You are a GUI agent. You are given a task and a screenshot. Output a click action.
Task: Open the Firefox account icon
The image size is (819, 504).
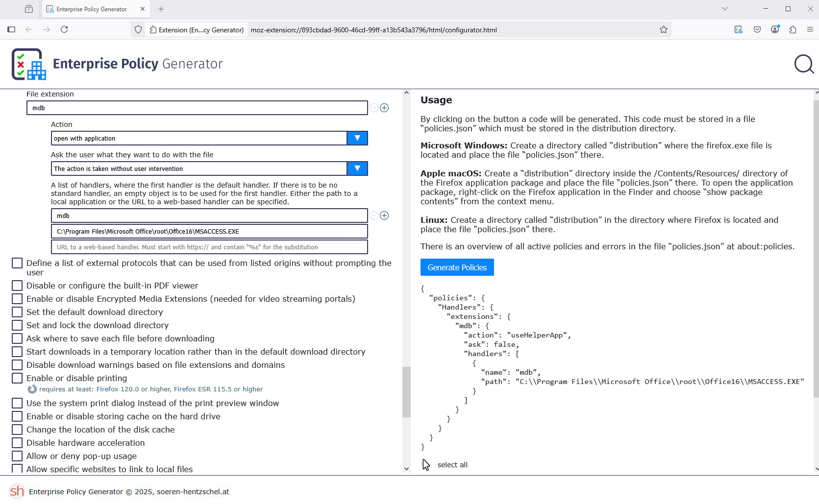775,29
